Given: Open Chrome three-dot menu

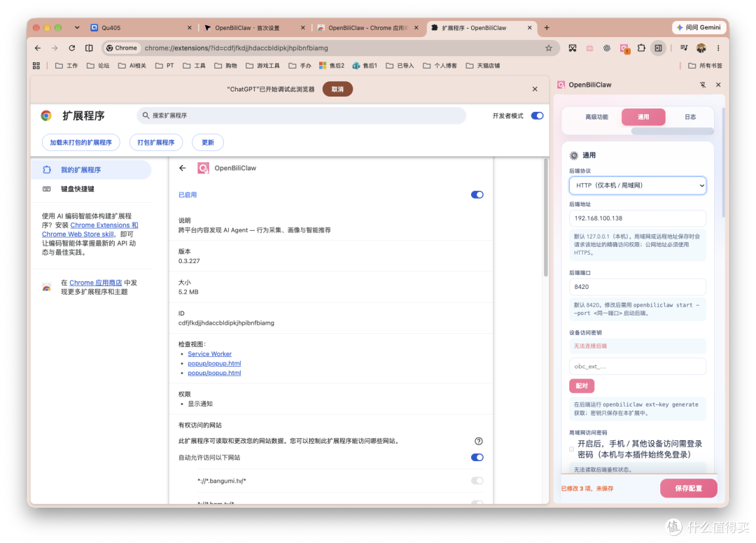Looking at the screenshot, I should (718, 48).
